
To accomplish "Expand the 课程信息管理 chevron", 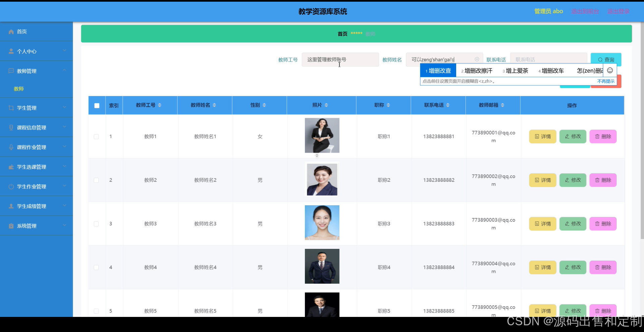I will pos(64,127).
